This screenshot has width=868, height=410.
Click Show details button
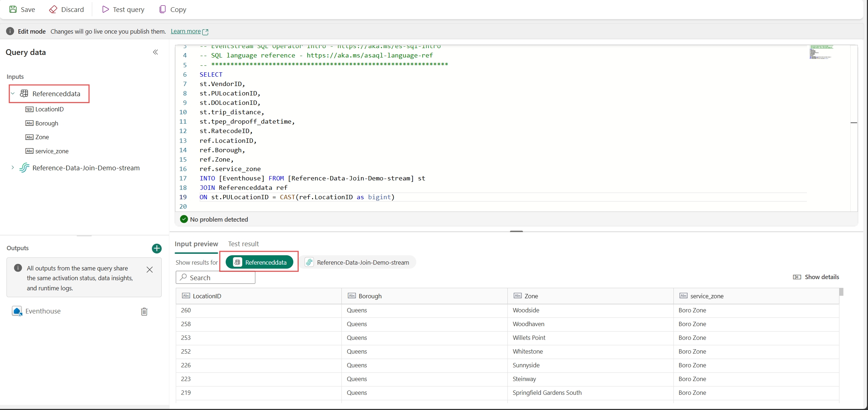coord(816,277)
